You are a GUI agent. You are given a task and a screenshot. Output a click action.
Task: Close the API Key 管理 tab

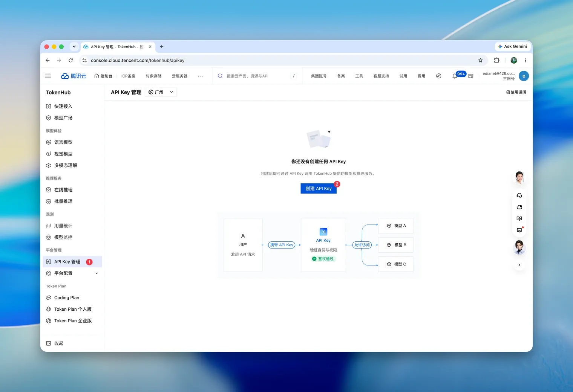coord(150,47)
